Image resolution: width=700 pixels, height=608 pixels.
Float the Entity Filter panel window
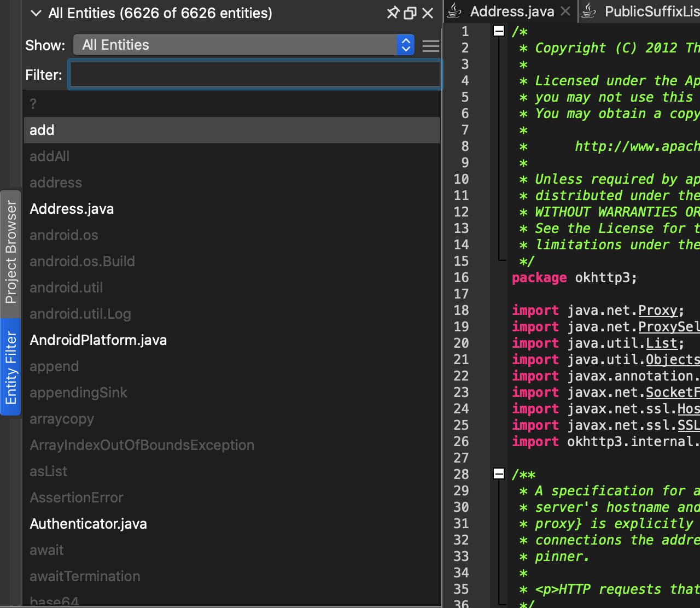click(x=410, y=13)
